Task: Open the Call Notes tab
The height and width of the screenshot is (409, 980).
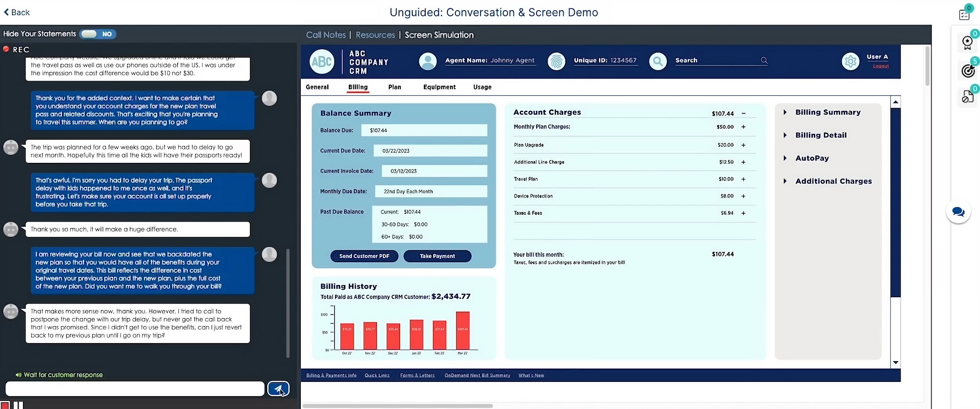Action: click(x=326, y=35)
